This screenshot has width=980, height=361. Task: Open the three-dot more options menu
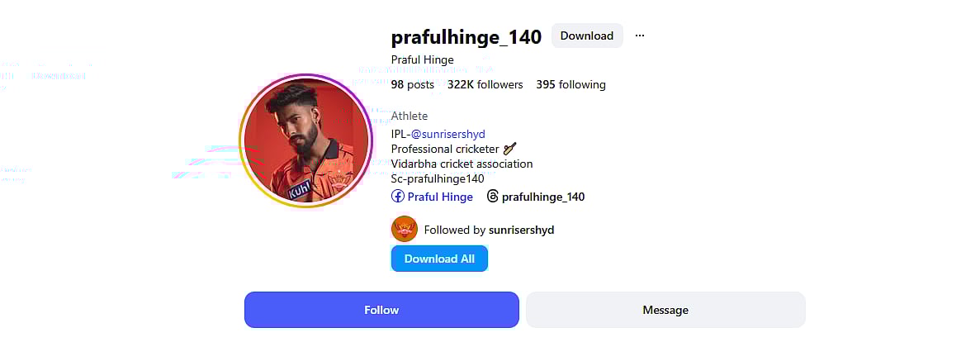coord(640,36)
